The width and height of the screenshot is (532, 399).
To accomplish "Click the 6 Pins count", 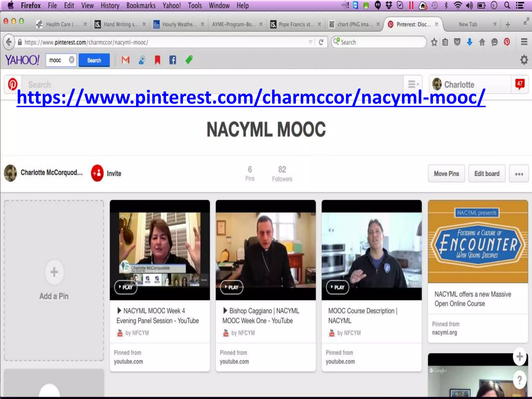I will click(250, 173).
